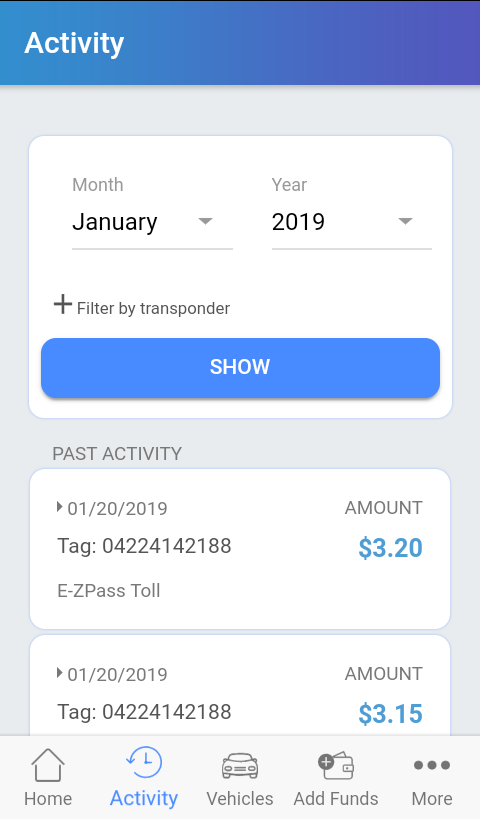
Task: Open the first E-ZPass Toll entry
Action: [x=240, y=549]
